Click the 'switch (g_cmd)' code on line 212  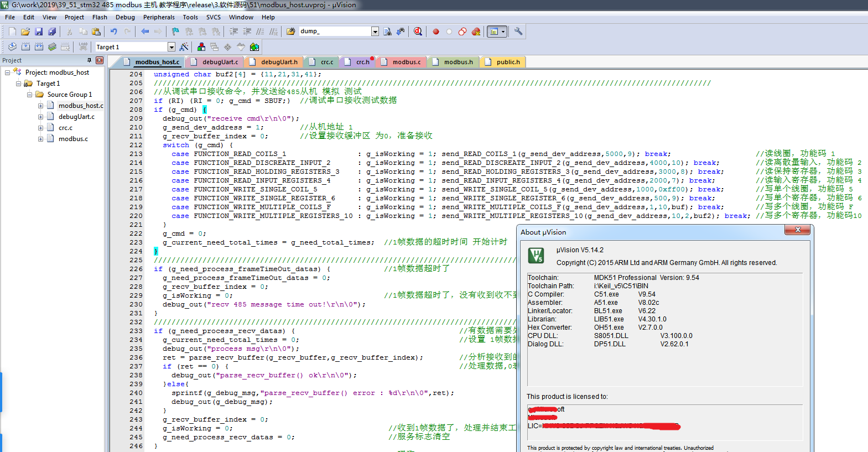tap(193, 145)
